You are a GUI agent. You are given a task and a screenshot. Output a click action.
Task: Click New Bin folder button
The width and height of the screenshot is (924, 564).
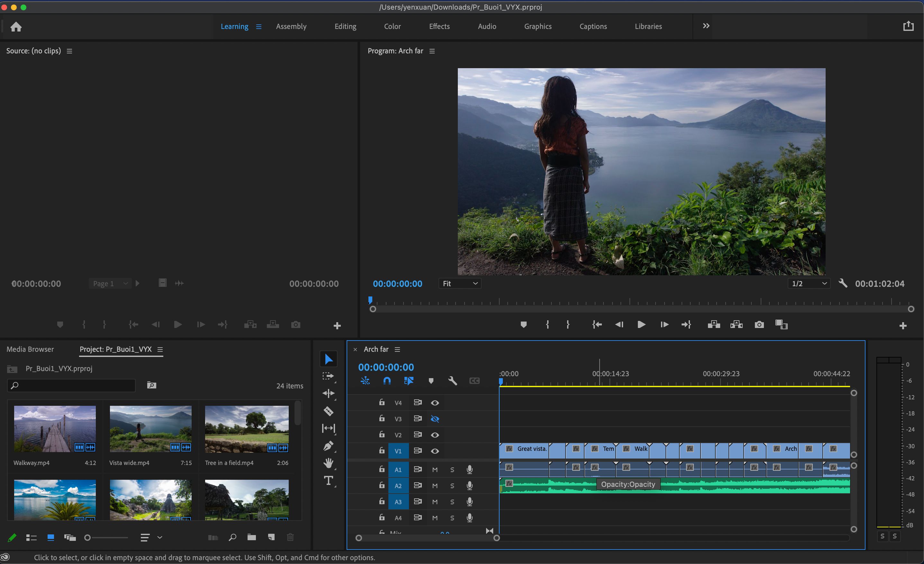pos(252,537)
